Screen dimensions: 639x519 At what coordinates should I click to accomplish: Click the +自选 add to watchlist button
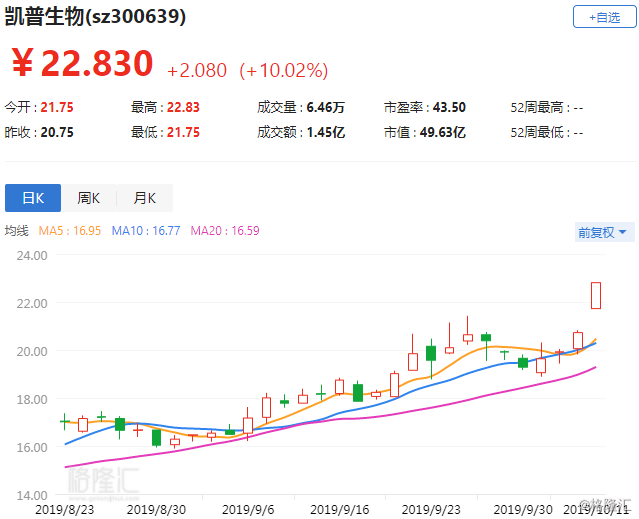click(603, 17)
